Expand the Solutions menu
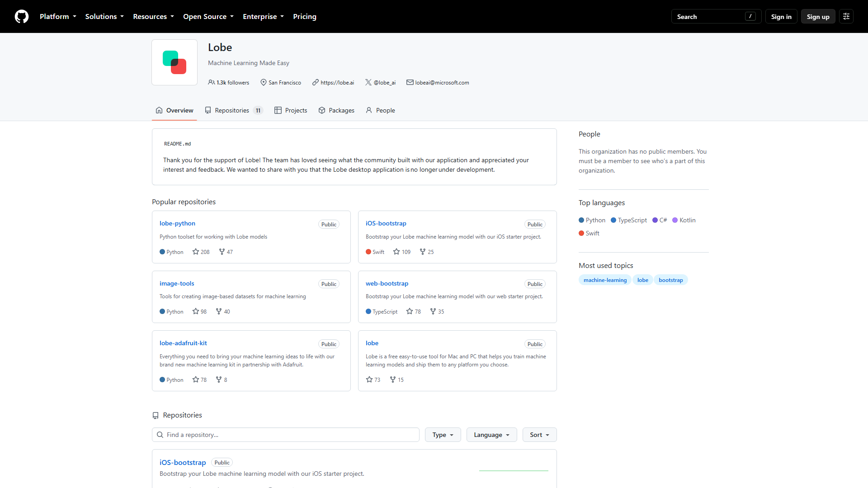The height and width of the screenshot is (488, 868). click(104, 16)
